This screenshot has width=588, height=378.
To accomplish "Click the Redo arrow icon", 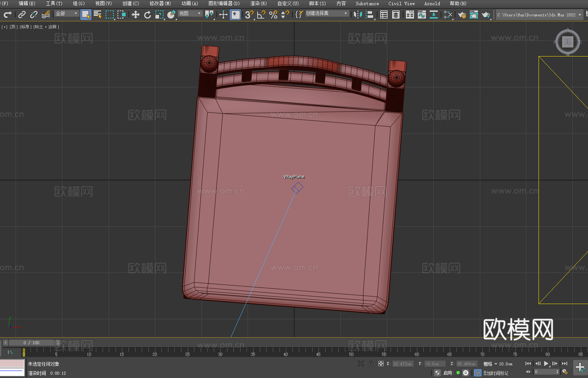I will 7,14.
